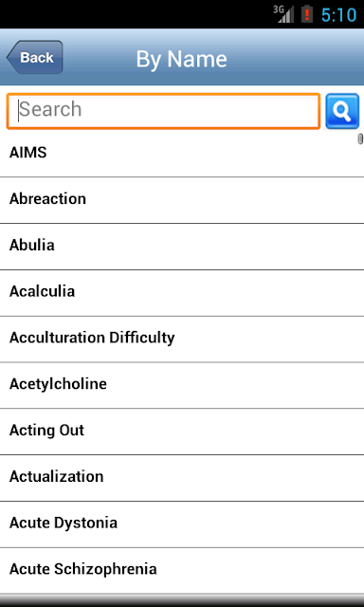The width and height of the screenshot is (364, 607).
Task: Tap the Actualization entry
Action: pos(182,478)
